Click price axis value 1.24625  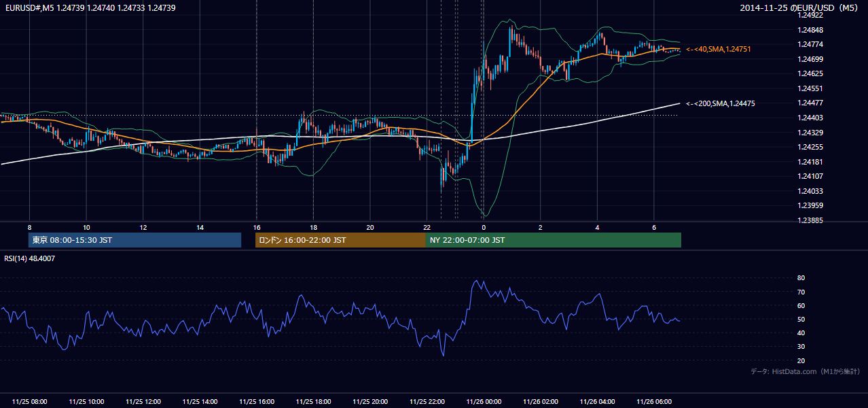810,73
